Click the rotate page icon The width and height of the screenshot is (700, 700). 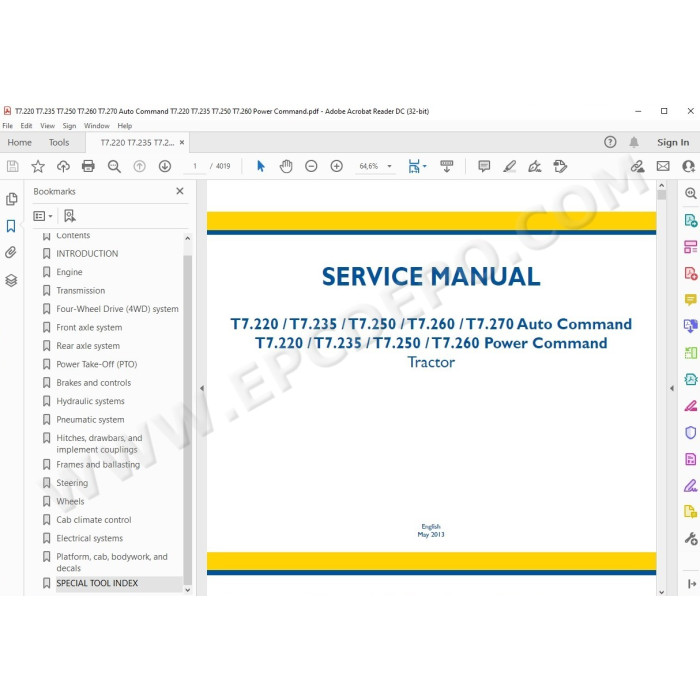coord(560,167)
